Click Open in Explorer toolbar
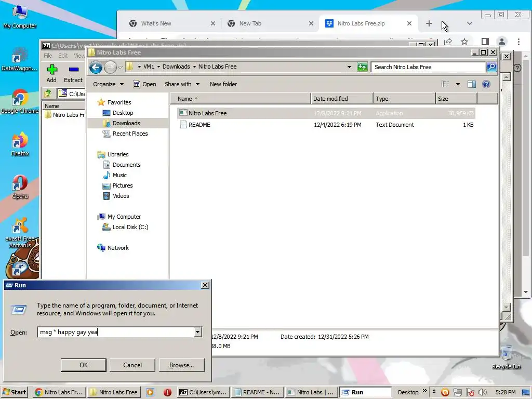Image resolution: width=532 pixels, height=399 pixels. click(x=144, y=84)
